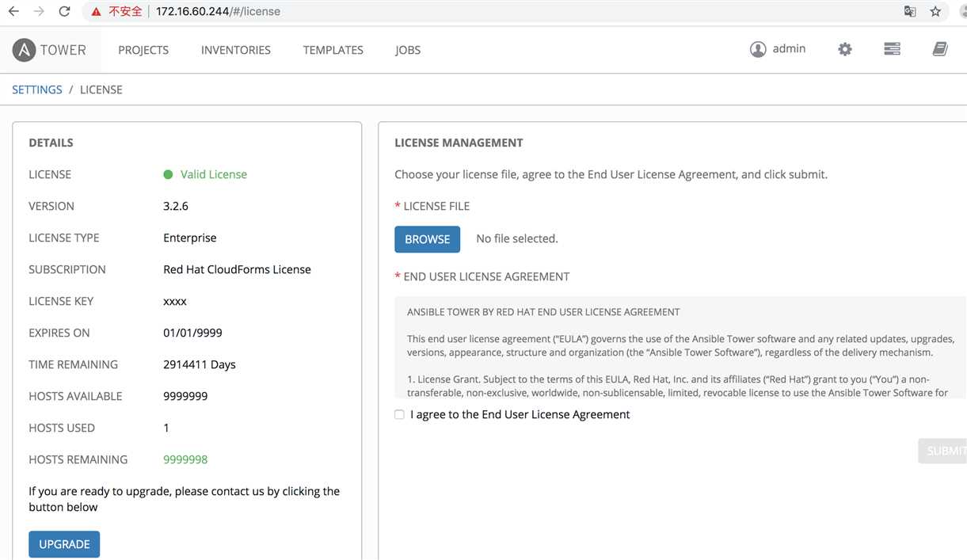This screenshot has height=560, width=967.
Task: Switch to the JOBS menu
Action: [408, 50]
